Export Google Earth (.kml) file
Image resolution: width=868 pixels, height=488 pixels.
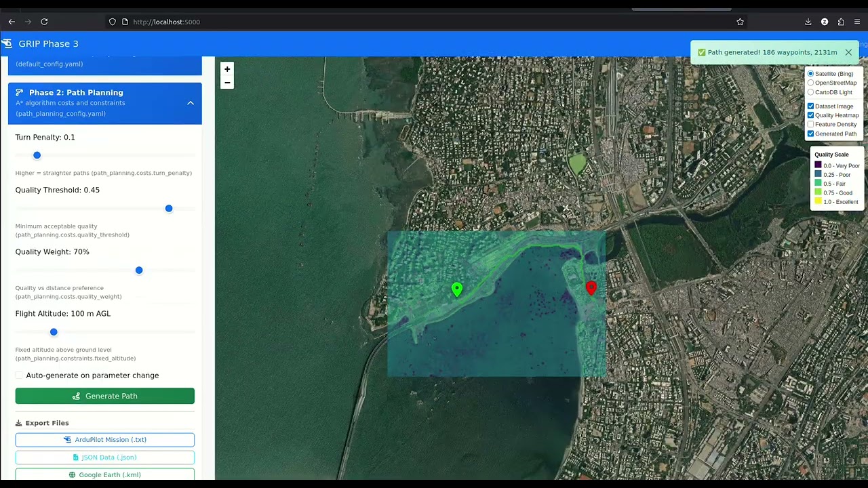105,474
